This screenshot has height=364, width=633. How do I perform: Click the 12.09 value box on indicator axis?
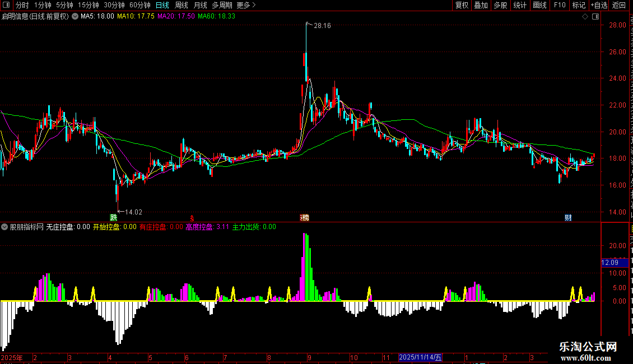point(615,263)
